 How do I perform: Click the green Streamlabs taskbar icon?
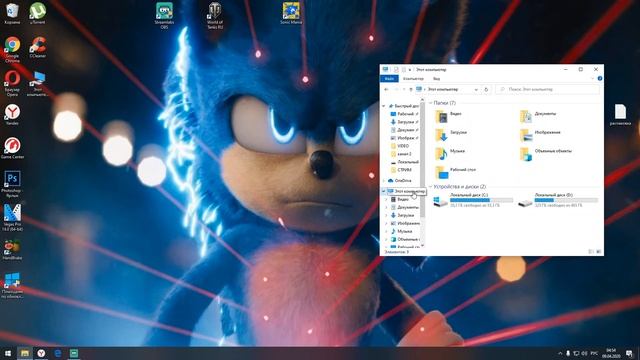point(74,353)
